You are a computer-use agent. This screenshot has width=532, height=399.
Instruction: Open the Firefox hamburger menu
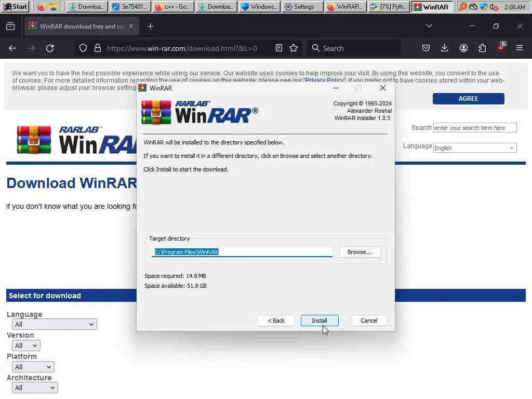(x=520, y=48)
